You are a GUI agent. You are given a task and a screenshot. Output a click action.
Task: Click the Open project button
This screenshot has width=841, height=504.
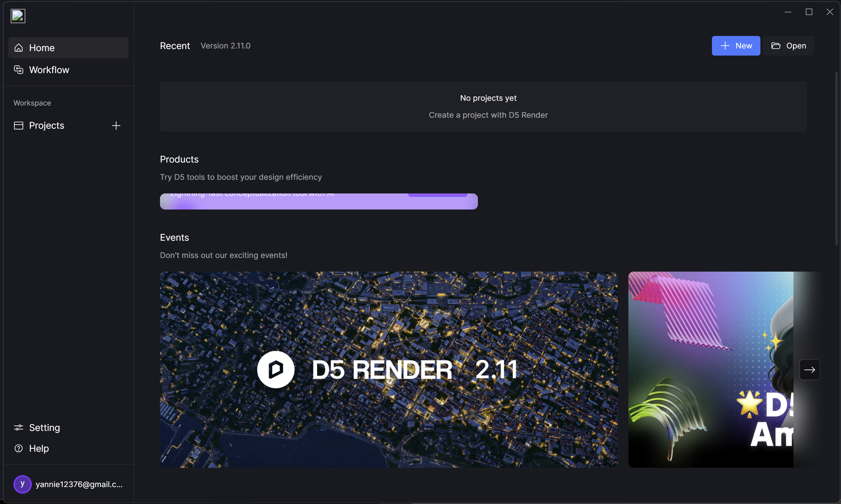click(x=788, y=45)
